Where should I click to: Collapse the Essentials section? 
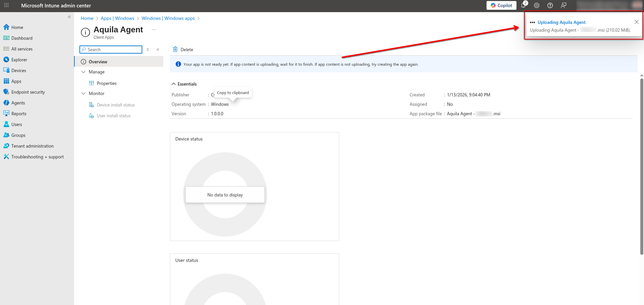tap(174, 84)
